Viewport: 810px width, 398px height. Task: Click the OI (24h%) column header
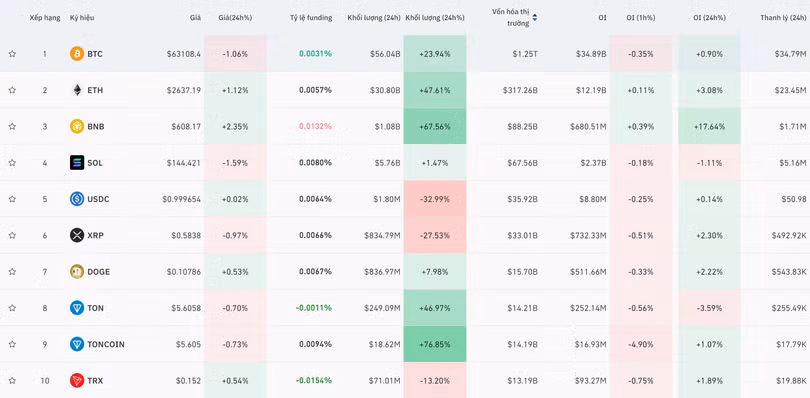(709, 18)
